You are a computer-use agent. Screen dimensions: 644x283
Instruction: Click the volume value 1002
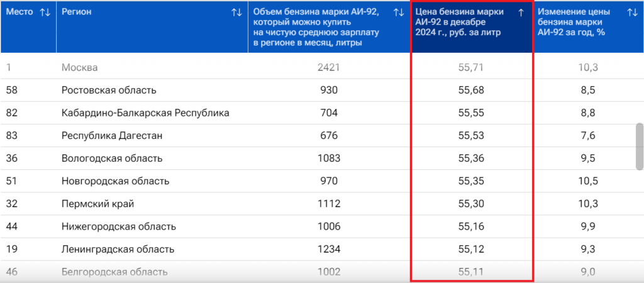pyautogui.click(x=329, y=272)
